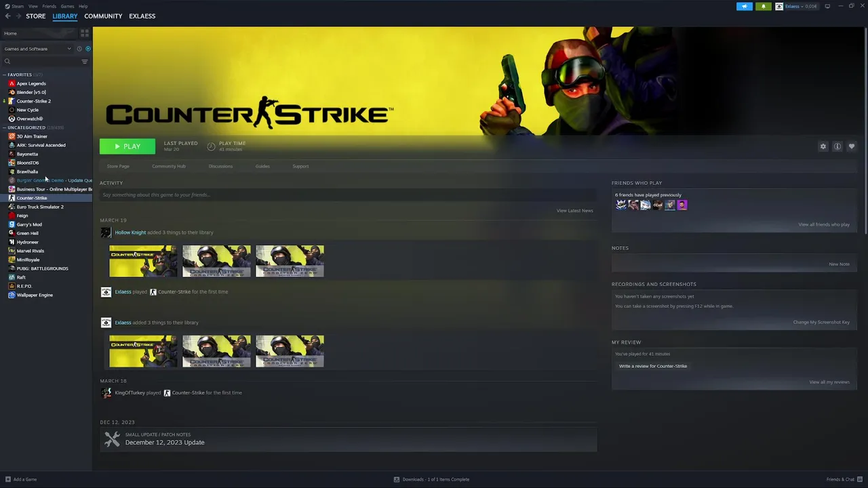This screenshot has height=488, width=868.
Task: Click View all friends who play
Action: [823, 224]
